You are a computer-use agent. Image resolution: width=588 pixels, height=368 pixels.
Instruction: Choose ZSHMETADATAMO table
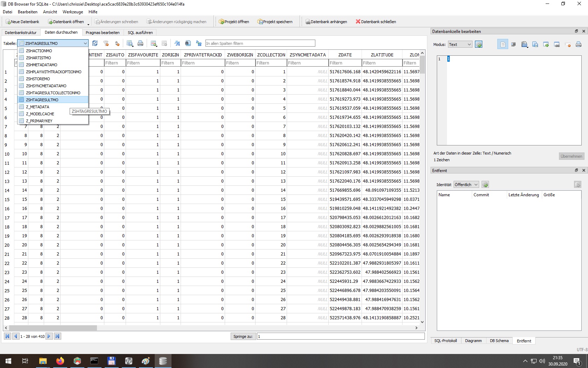tap(53, 65)
